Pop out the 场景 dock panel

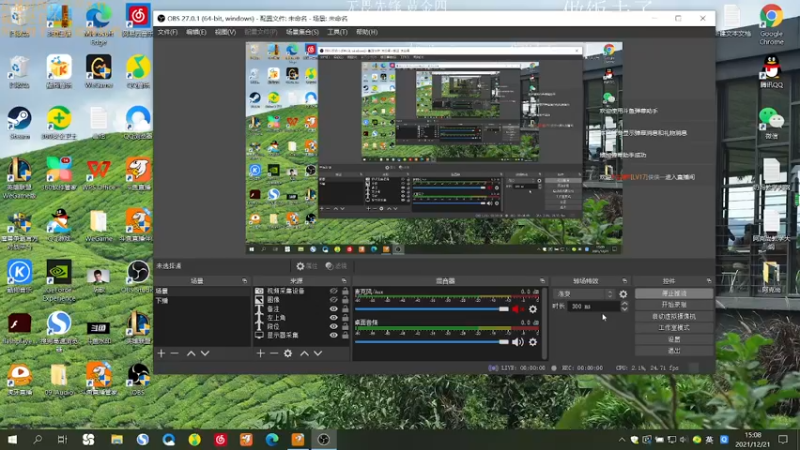tap(244, 281)
